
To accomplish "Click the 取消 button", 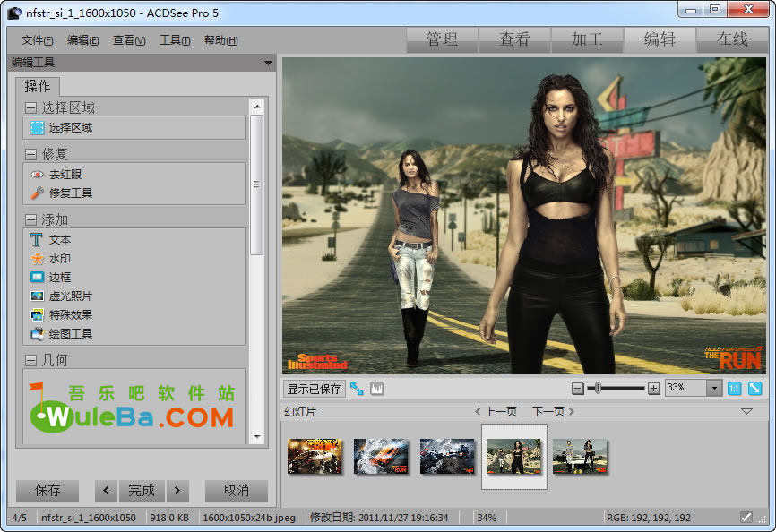I will [x=236, y=491].
